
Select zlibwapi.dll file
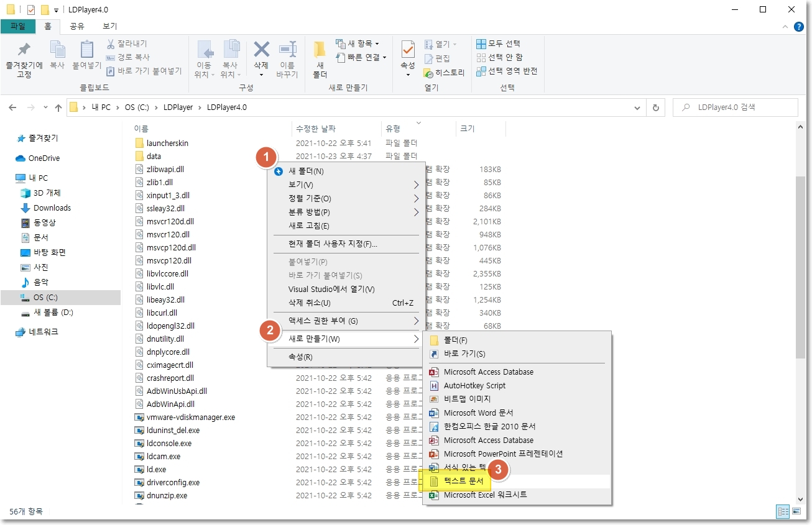pos(159,169)
